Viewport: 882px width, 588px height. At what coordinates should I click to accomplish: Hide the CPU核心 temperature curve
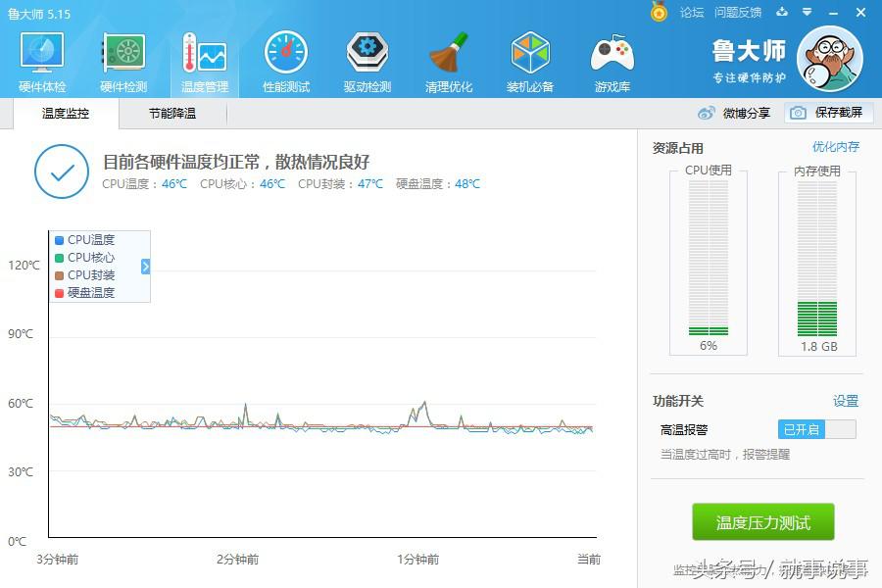coord(86,257)
